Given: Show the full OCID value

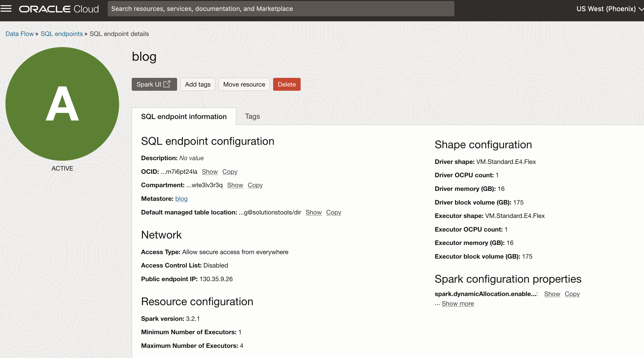Looking at the screenshot, I should point(210,172).
